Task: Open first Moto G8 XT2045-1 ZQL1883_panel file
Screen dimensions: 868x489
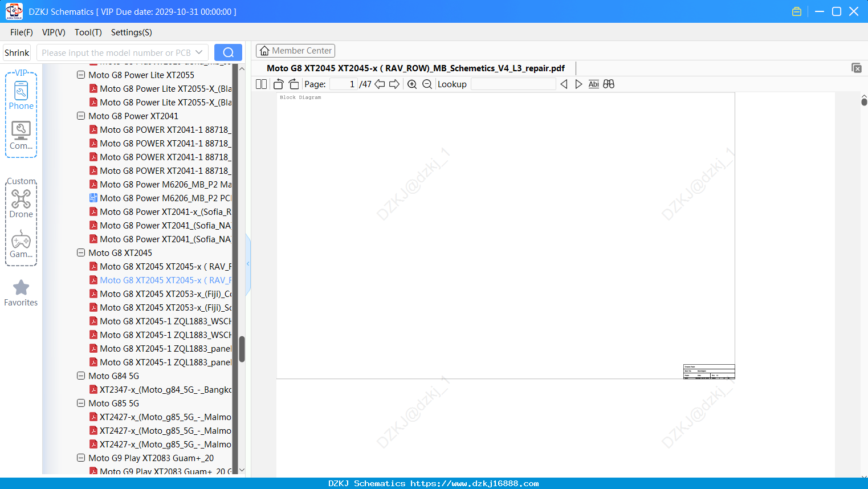Action: click(160, 349)
